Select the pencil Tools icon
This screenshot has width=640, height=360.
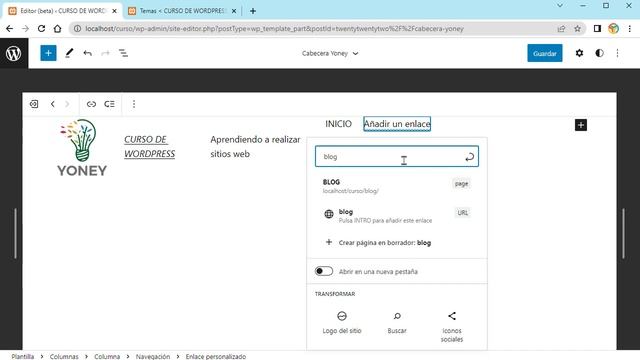(69, 53)
